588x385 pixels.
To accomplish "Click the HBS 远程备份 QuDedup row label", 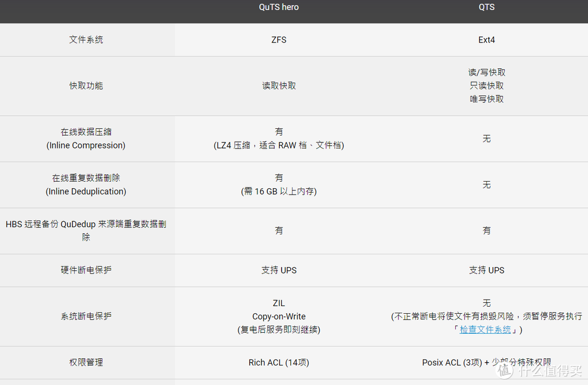I will click(x=86, y=225).
